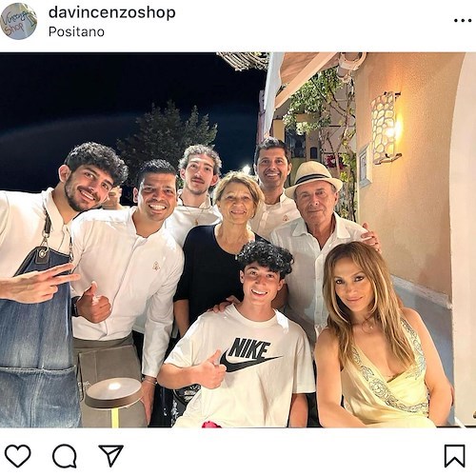Visit the davincenzoshop username link
The width and height of the screenshot is (476, 476).
tap(111, 12)
